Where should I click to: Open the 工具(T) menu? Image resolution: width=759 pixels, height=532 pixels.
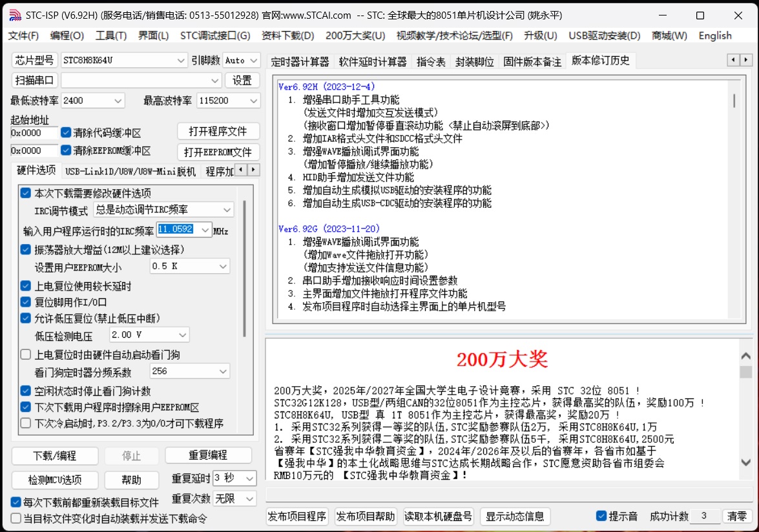point(111,36)
